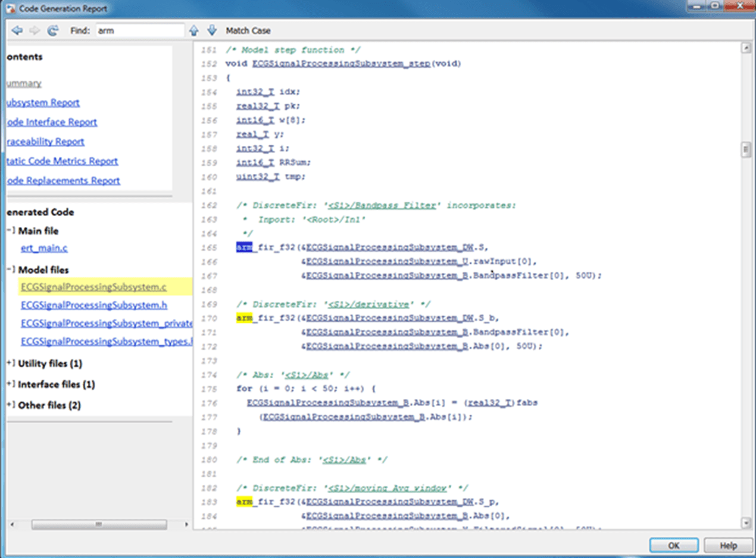The image size is (756, 558).
Task: Expand the Interface files (1) section
Action: click(11, 384)
